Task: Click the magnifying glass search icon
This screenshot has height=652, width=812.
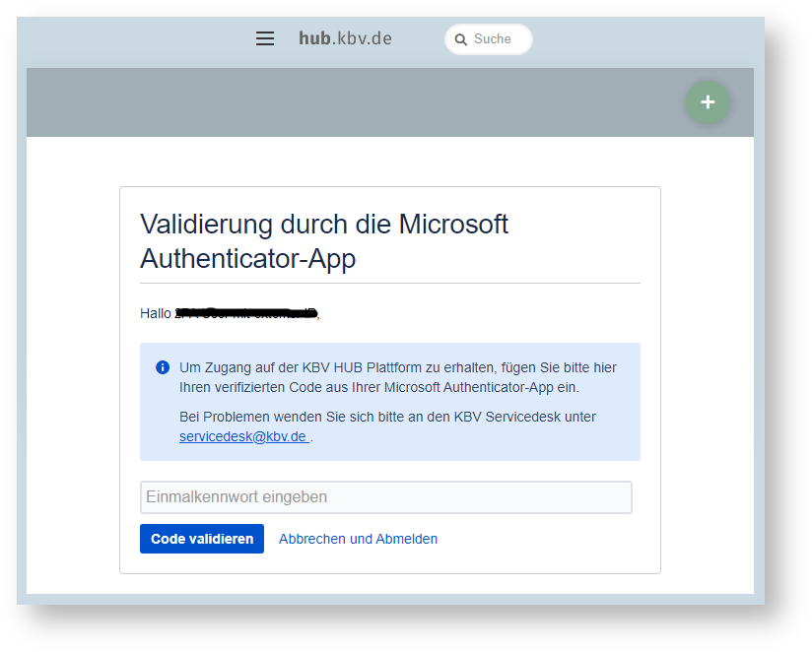Action: click(460, 40)
